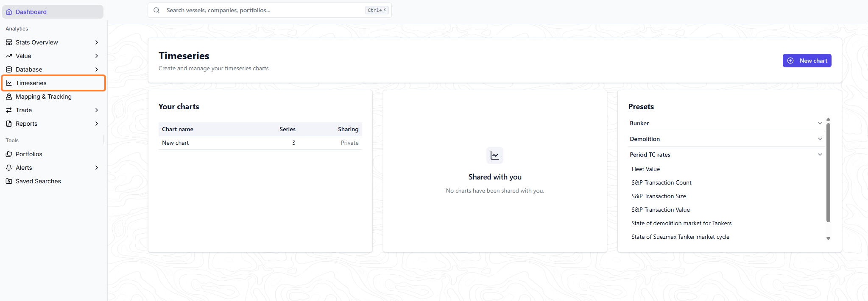Click the Timeseries chart icon in sidebar

pyautogui.click(x=9, y=83)
